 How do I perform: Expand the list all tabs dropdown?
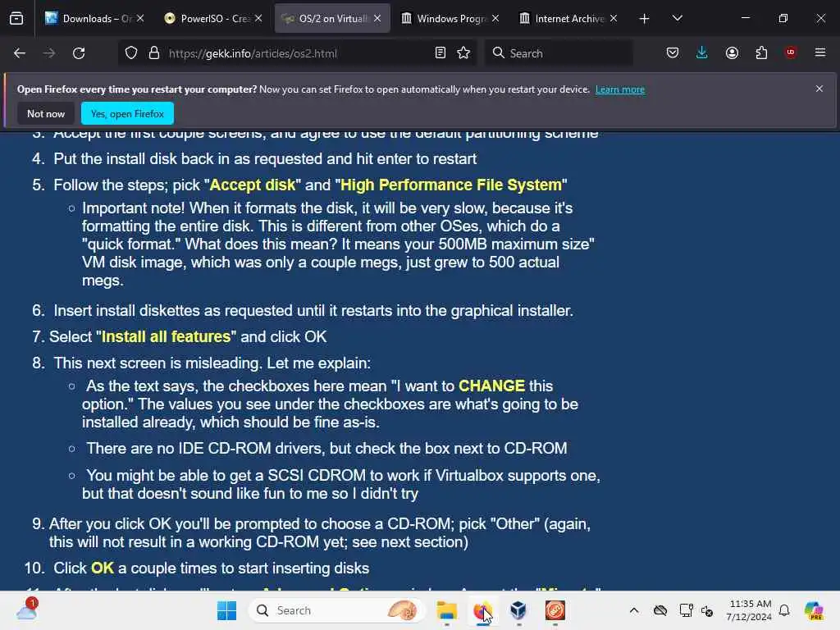coord(677,18)
